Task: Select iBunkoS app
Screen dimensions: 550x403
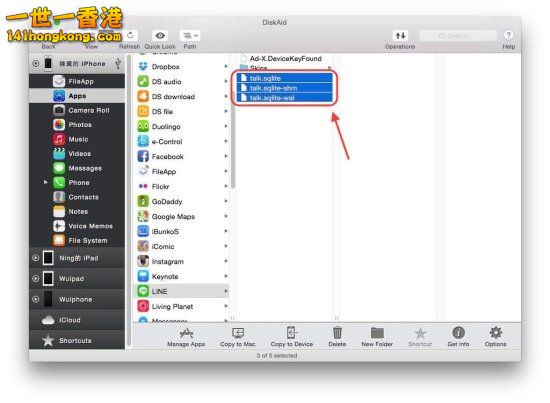Action: [182, 231]
